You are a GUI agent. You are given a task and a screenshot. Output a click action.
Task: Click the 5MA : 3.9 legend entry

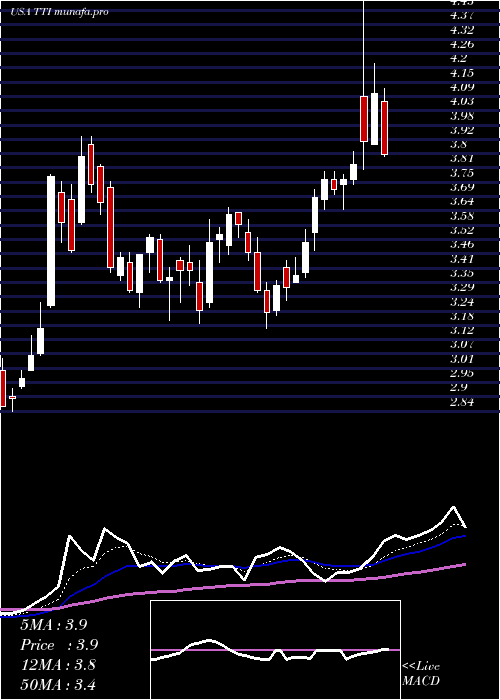54,625
